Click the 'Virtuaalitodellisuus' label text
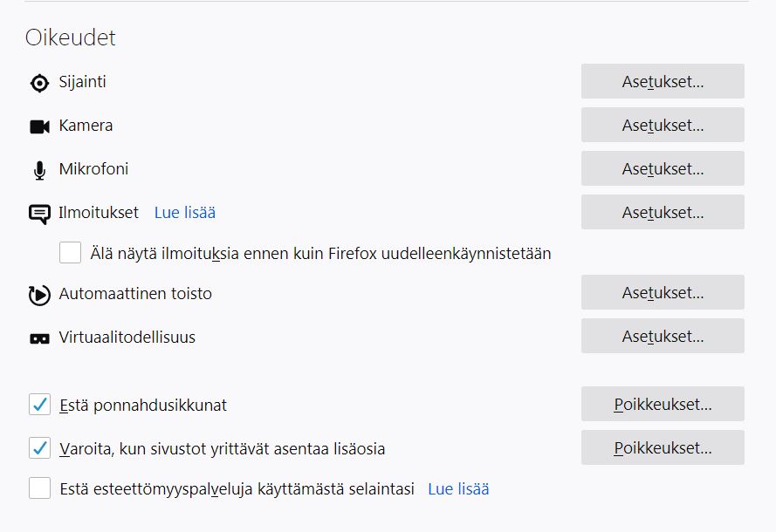 127,338
